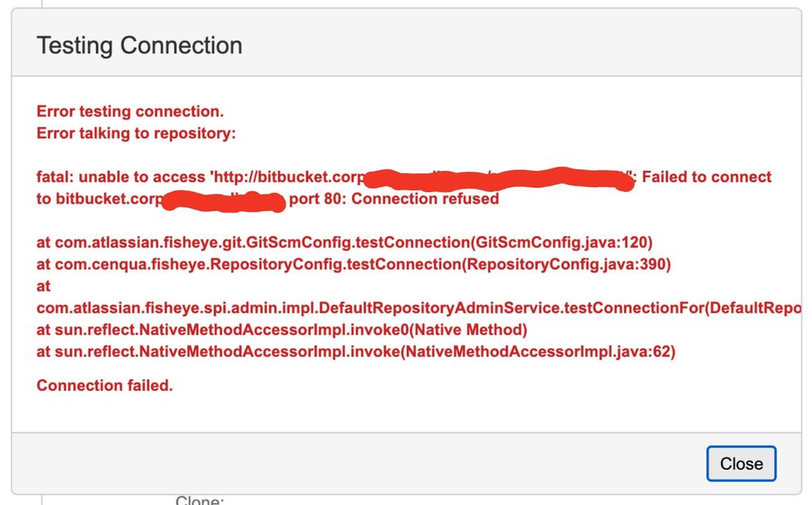Click the 'Failed to connect' text
The image size is (812, 505).
click(707, 177)
